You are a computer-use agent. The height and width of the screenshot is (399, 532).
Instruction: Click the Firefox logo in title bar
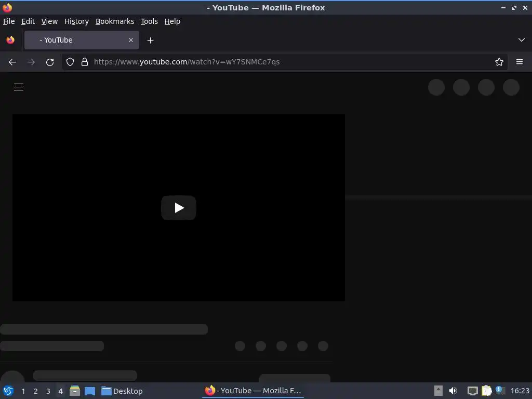(x=7, y=7)
